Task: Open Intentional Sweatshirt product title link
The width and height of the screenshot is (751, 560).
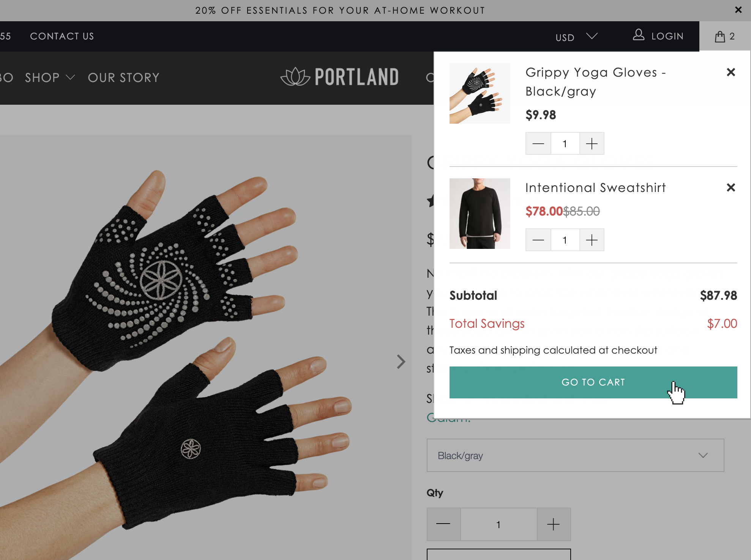Action: (x=595, y=188)
